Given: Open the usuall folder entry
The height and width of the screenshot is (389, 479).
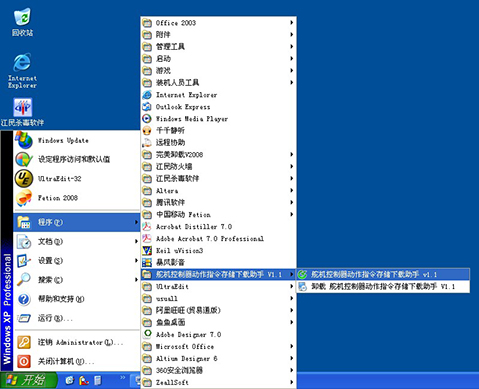Looking at the screenshot, I should pos(219,298).
